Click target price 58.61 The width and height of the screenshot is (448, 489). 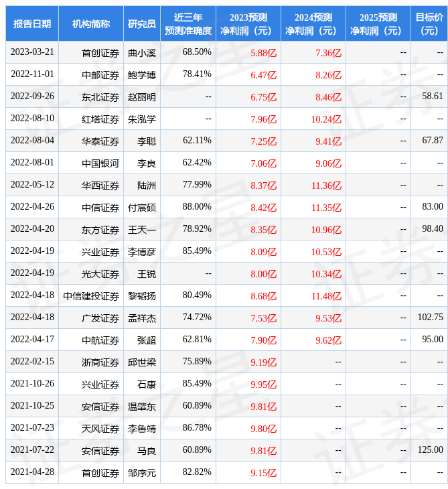click(433, 96)
